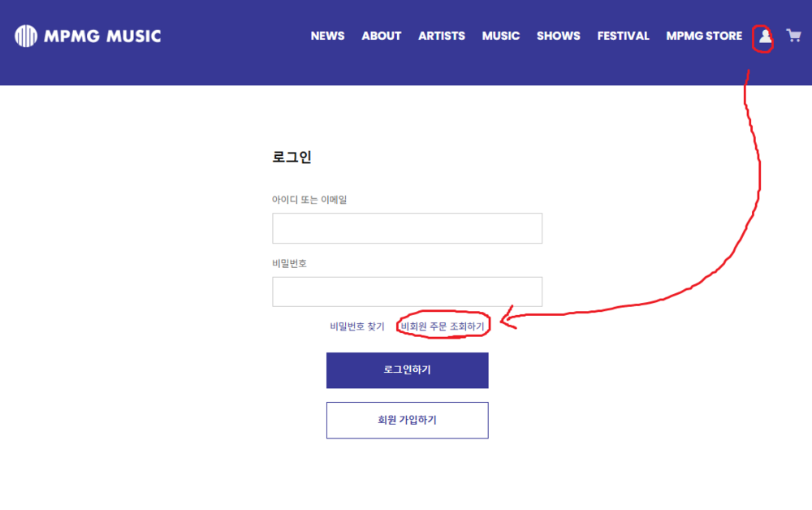
Task: Go to the FESTIVAL page
Action: coord(624,36)
